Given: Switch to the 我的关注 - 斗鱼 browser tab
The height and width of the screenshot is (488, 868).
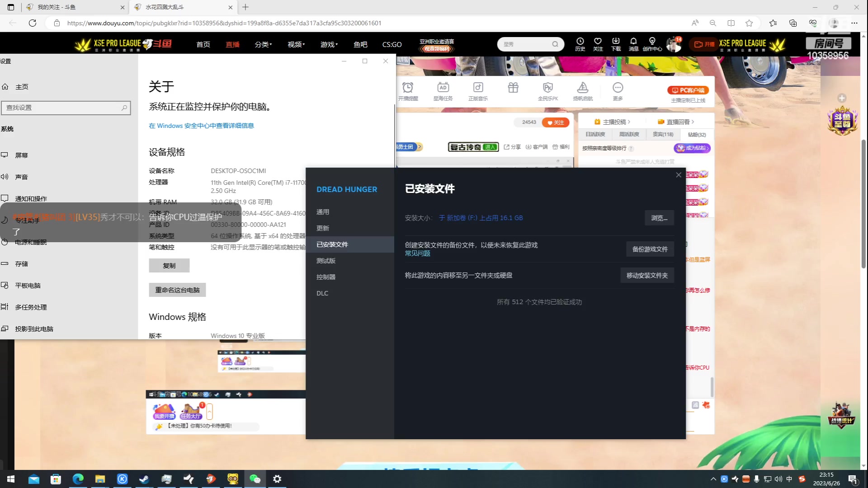Looking at the screenshot, I should point(75,7).
